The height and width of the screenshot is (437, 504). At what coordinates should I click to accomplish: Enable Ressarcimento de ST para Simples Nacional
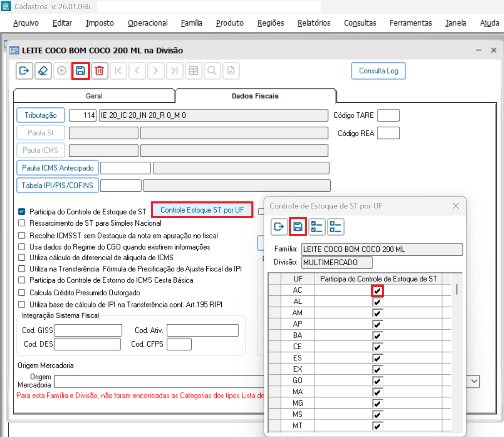click(x=22, y=223)
